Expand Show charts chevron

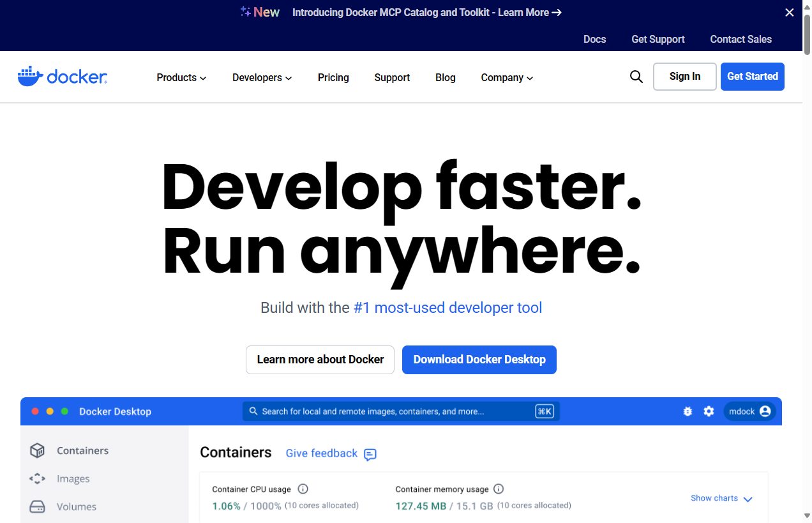pos(748,499)
